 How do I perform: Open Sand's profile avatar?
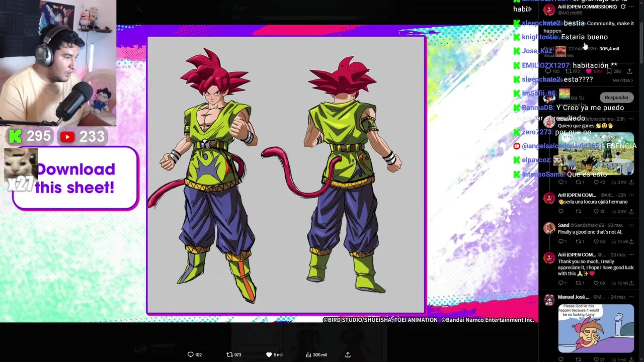(549, 229)
